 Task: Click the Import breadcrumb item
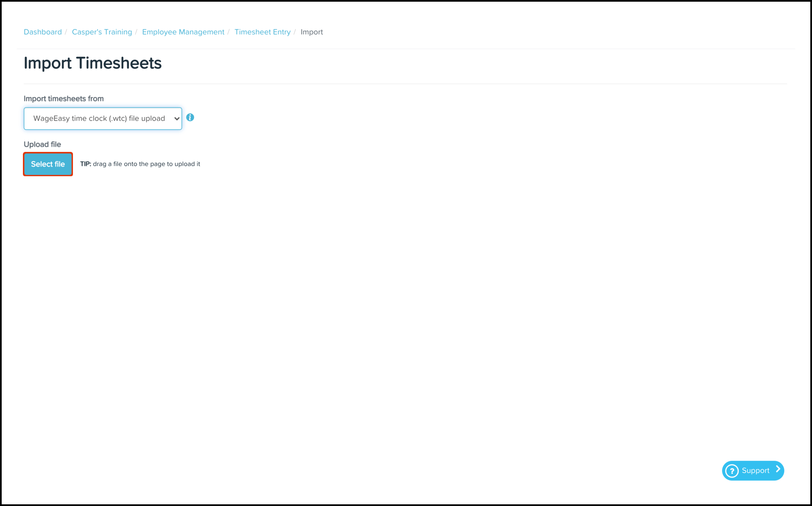pos(312,32)
